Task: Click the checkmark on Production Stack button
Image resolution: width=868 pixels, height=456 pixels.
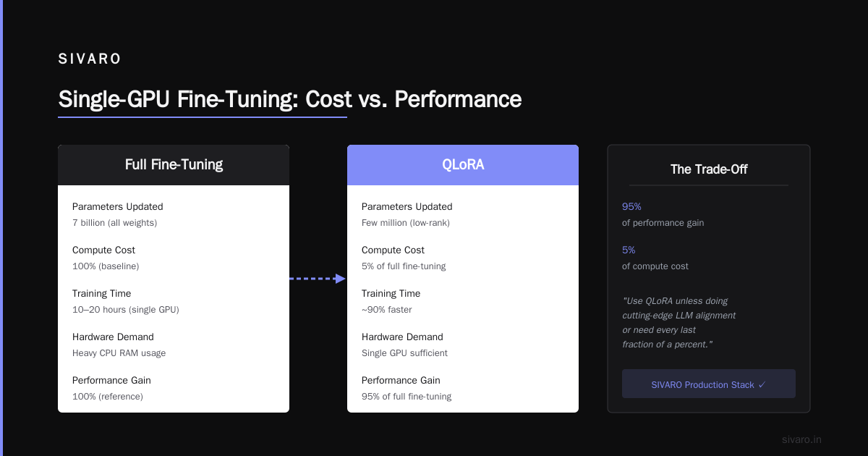Action: coord(762,385)
